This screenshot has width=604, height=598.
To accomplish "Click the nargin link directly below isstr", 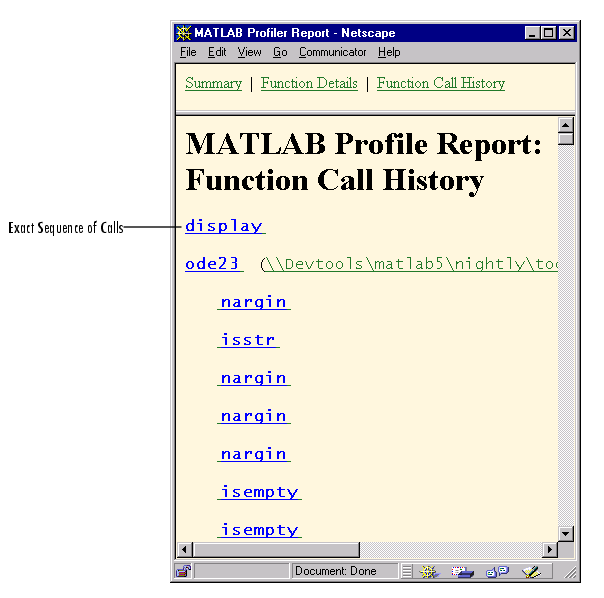I will pyautogui.click(x=254, y=378).
